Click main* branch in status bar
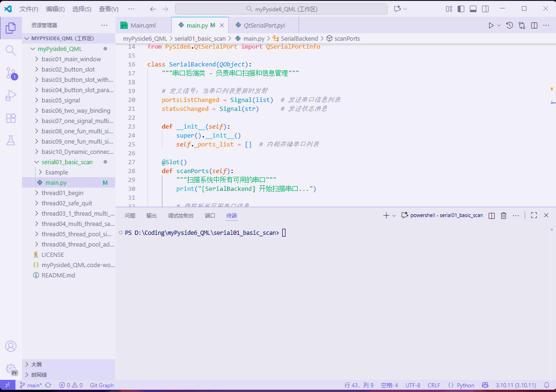The width and height of the screenshot is (556, 392). pos(30,385)
